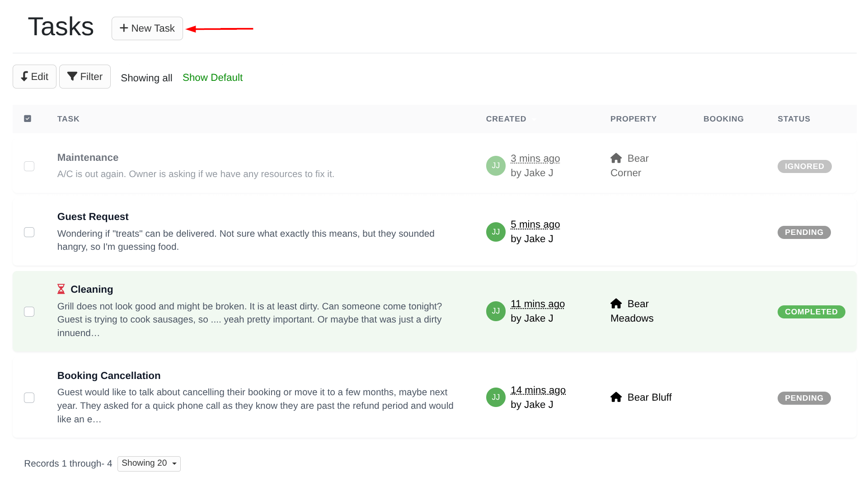Check the Cleaning task checkbox

tap(29, 311)
